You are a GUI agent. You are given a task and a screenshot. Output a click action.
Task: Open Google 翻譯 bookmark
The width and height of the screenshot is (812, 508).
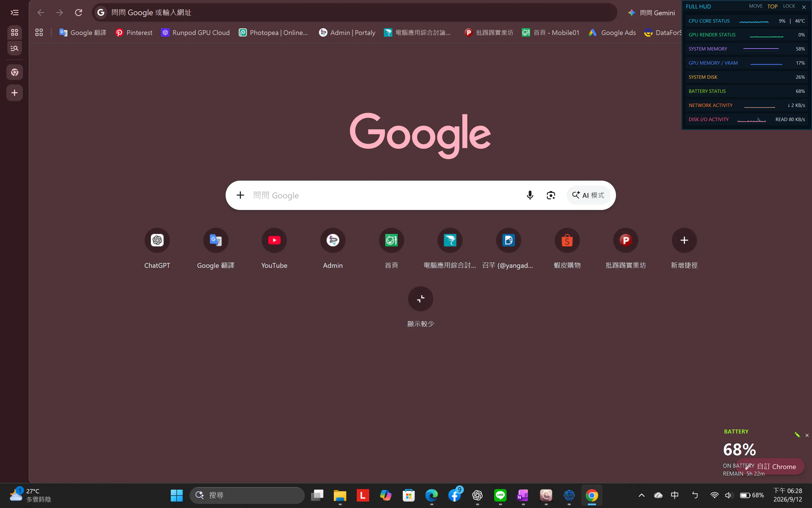pos(83,32)
